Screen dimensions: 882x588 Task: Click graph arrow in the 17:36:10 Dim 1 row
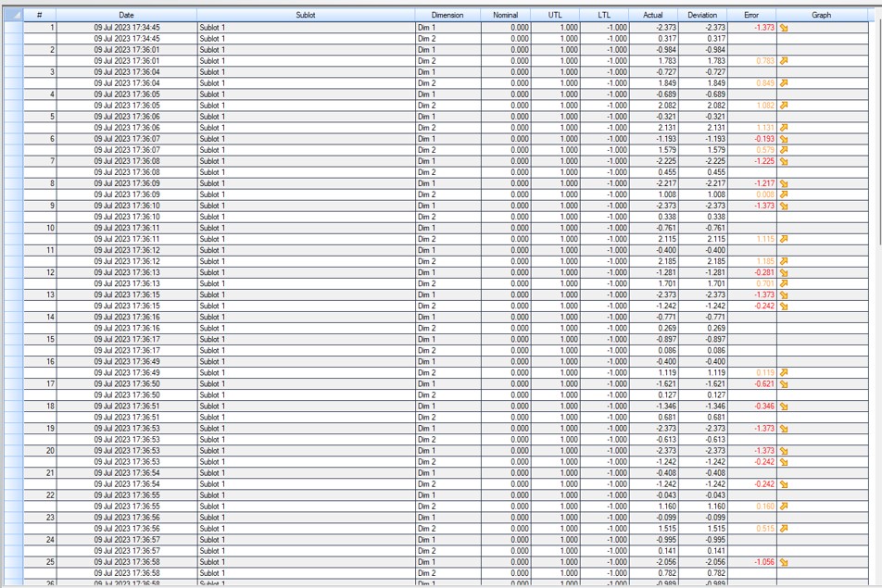coord(784,206)
